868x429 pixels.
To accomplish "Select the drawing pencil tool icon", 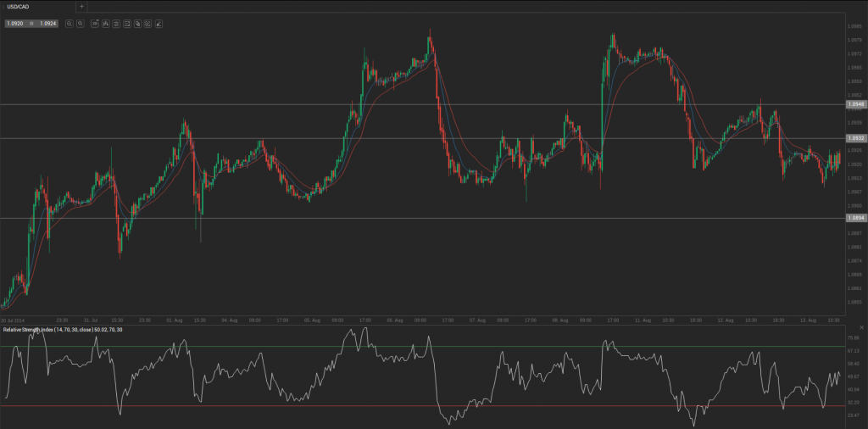I will [x=159, y=24].
